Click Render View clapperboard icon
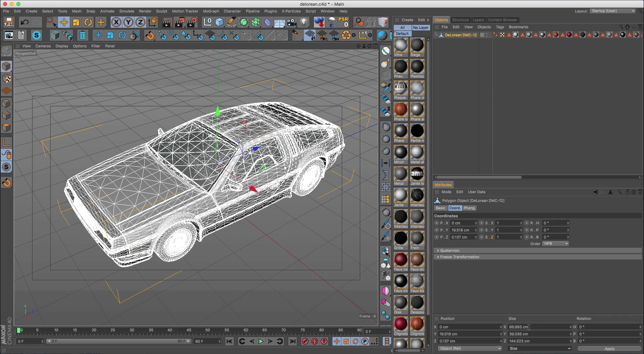Image resolution: width=644 pixels, height=354 pixels. [x=167, y=22]
